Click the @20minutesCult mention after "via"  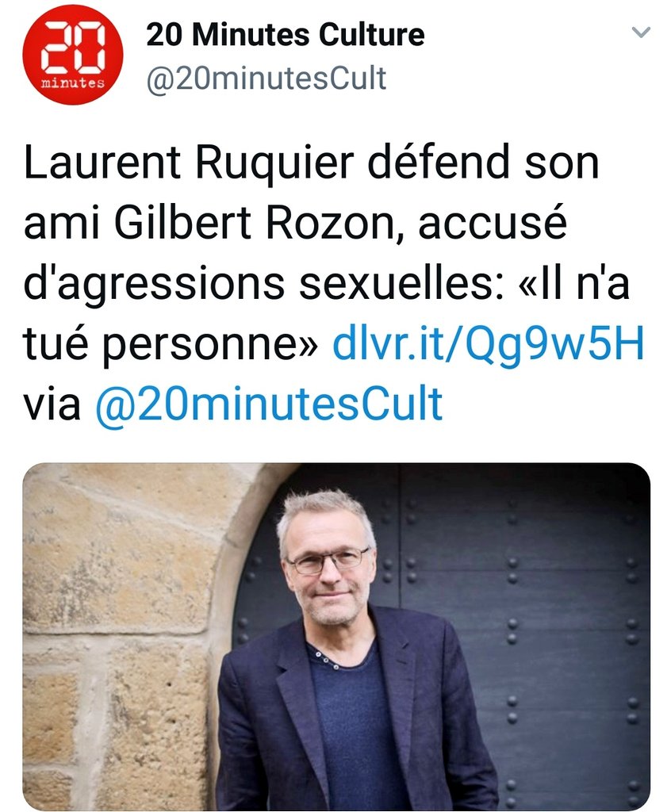(x=268, y=404)
